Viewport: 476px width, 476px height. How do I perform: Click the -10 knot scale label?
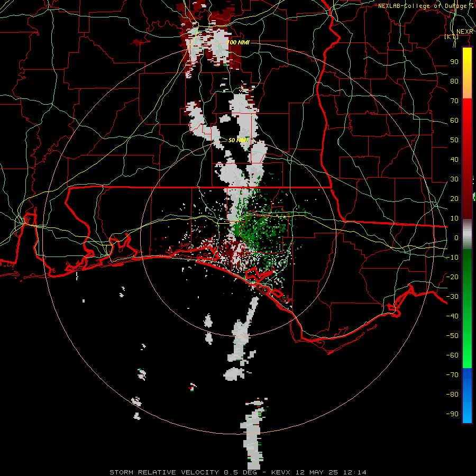click(452, 258)
